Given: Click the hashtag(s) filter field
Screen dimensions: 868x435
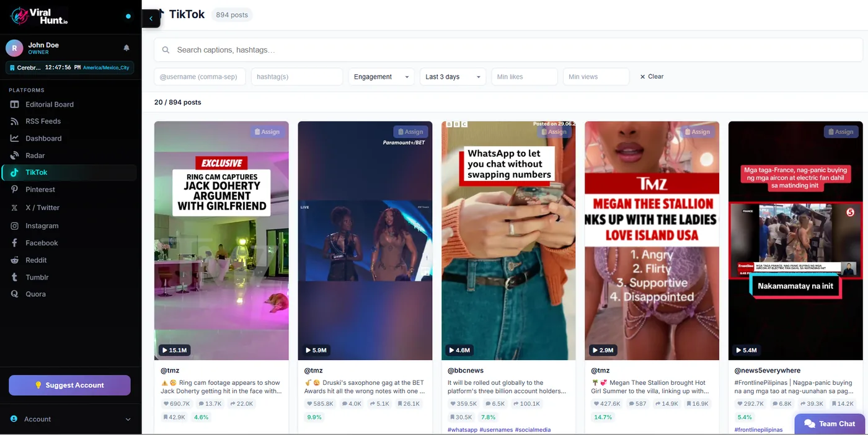Looking at the screenshot, I should 297,77.
